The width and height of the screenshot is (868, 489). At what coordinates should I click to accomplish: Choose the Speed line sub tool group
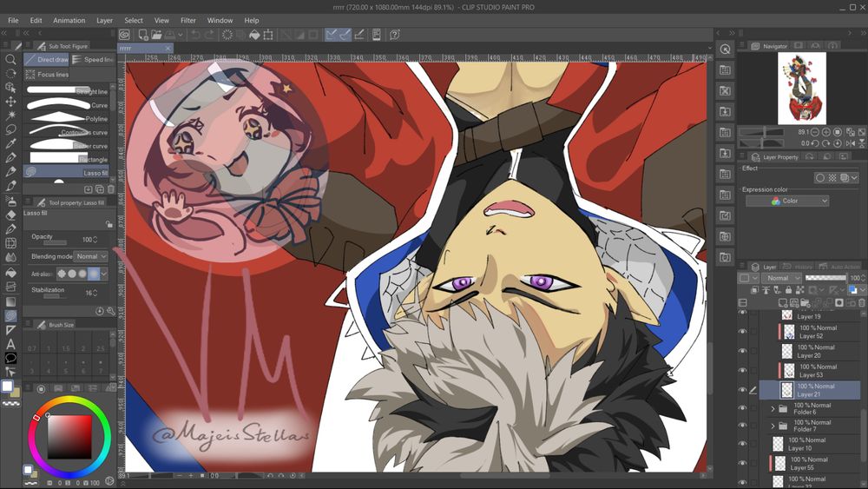point(93,59)
